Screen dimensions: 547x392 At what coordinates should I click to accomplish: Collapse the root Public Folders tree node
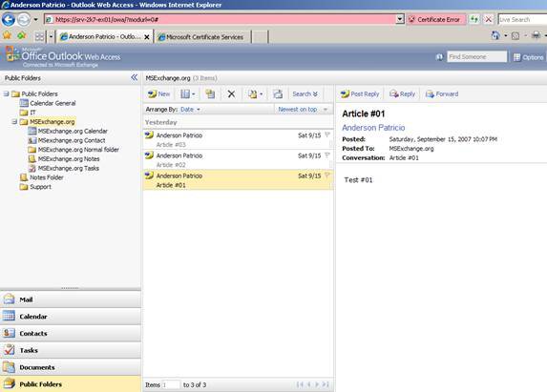[6, 93]
